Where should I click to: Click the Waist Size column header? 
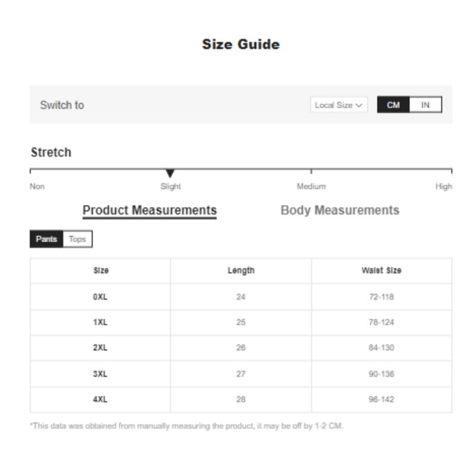[381, 270]
